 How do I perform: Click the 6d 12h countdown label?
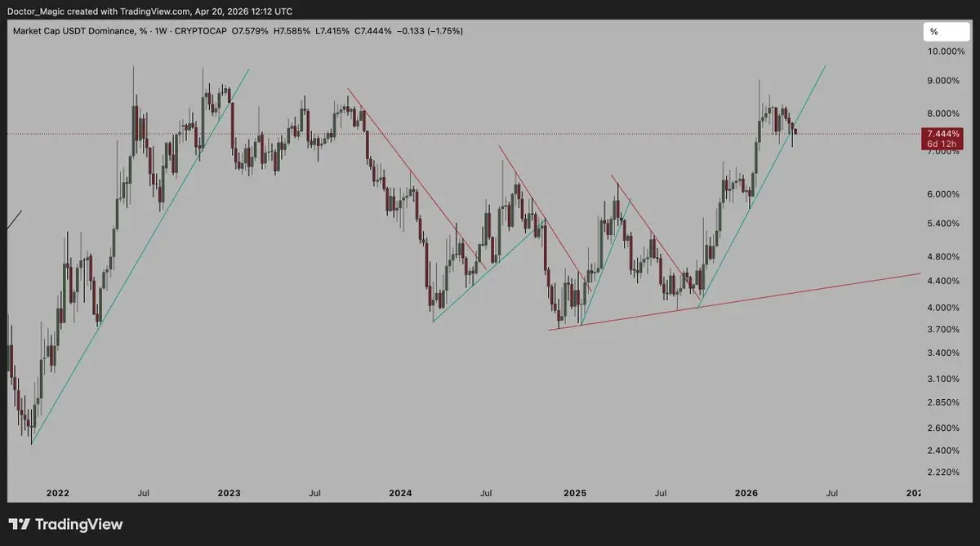943,144
